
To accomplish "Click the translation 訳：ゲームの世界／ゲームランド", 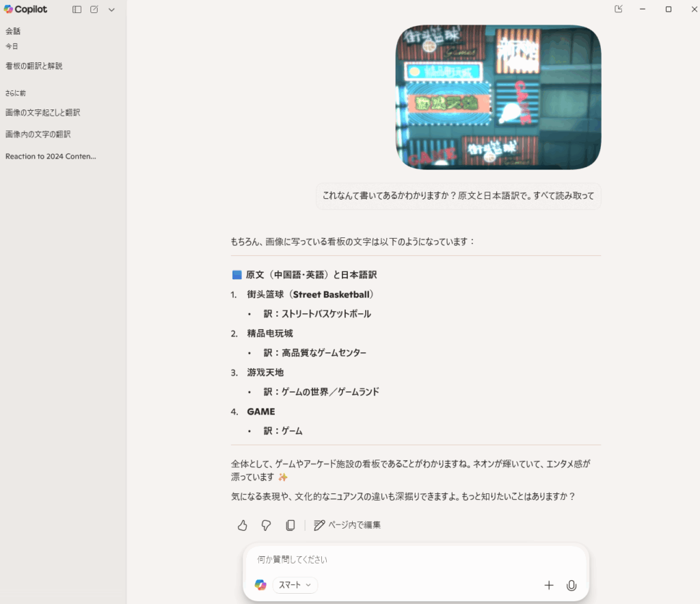I will pos(321,392).
